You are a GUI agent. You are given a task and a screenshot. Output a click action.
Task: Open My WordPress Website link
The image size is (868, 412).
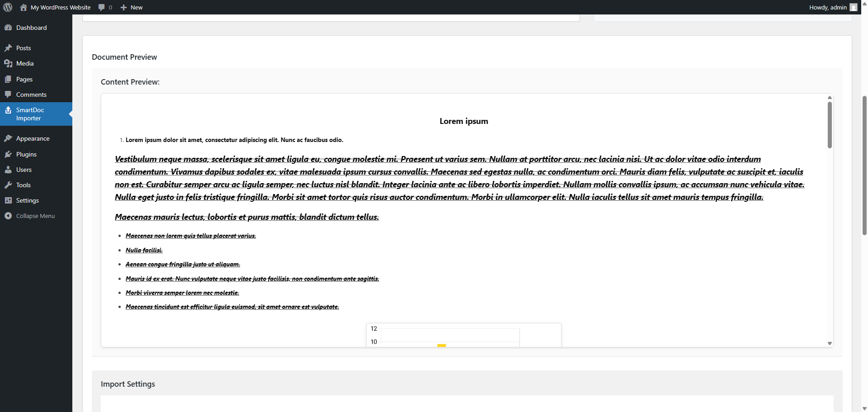tap(61, 7)
